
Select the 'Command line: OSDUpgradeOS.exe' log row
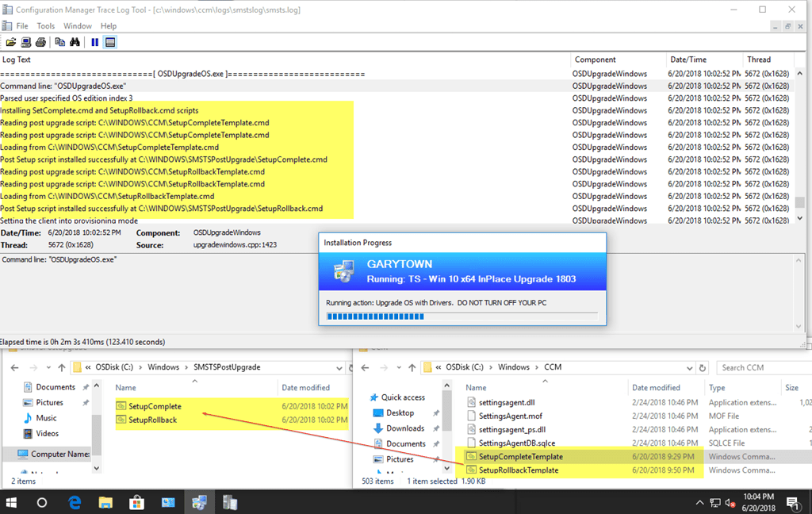(x=396, y=86)
